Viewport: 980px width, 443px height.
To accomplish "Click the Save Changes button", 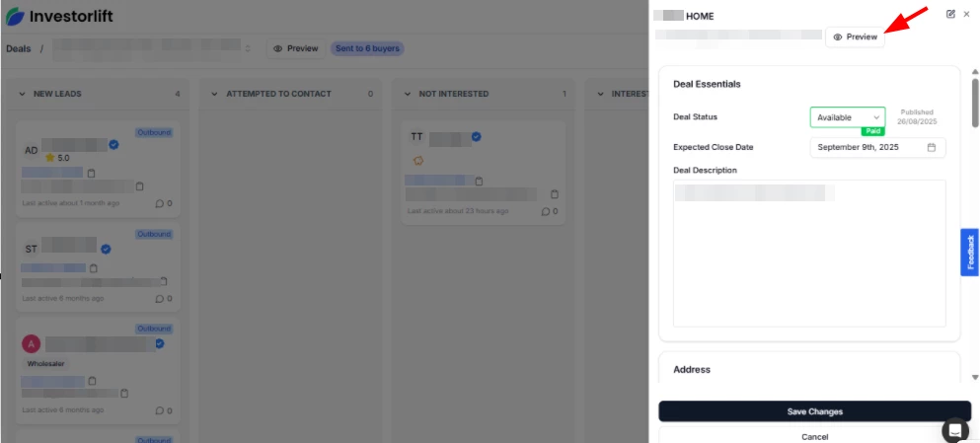I will pos(815,411).
